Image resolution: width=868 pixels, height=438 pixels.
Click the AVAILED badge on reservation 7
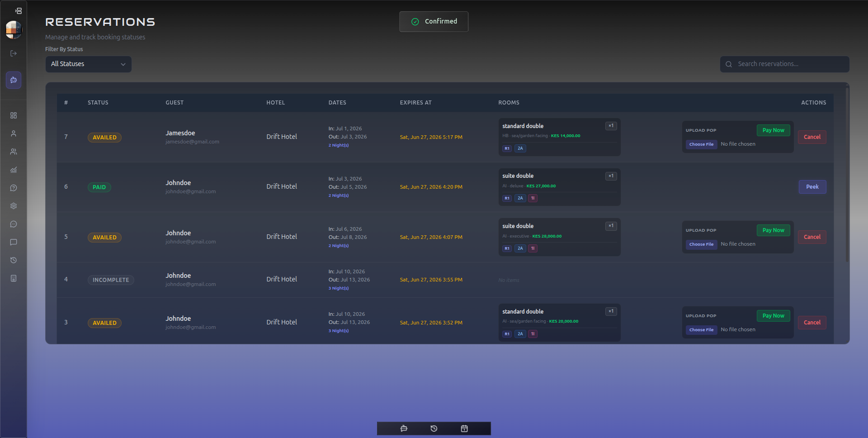tap(104, 138)
